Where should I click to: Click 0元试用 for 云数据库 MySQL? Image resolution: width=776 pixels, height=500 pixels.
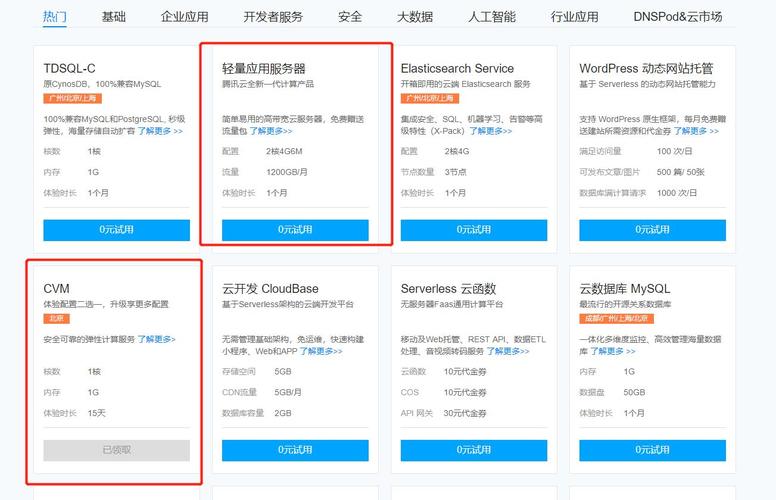(652, 450)
